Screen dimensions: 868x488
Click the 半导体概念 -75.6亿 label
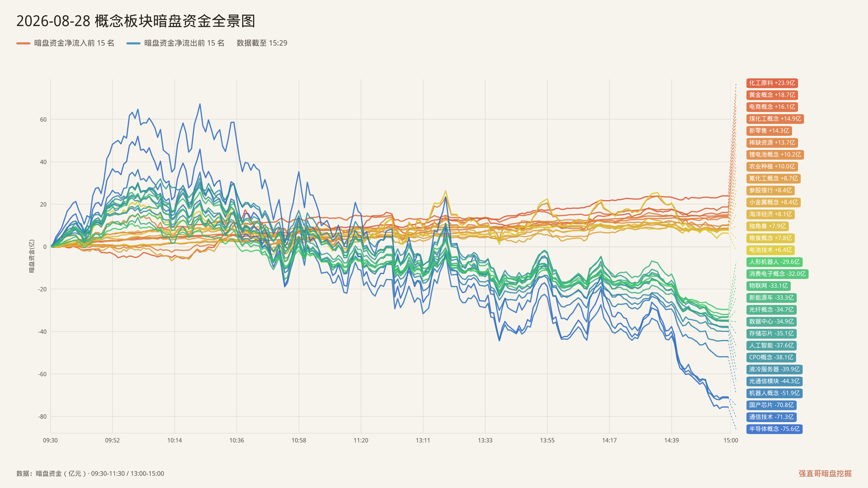(774, 429)
